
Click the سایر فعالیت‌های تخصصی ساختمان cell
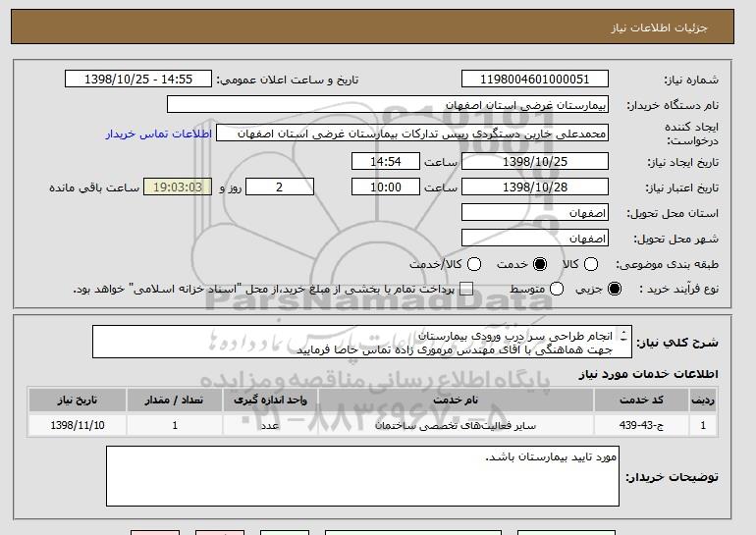[x=456, y=425]
